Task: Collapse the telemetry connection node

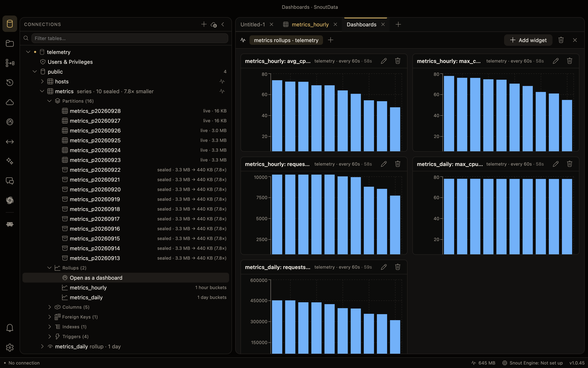Action: click(28, 52)
